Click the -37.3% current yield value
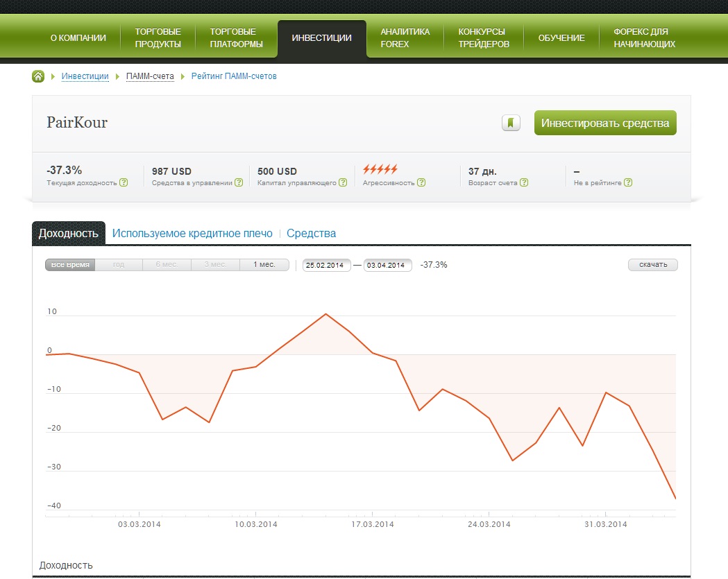The width and height of the screenshot is (728, 579). point(64,171)
